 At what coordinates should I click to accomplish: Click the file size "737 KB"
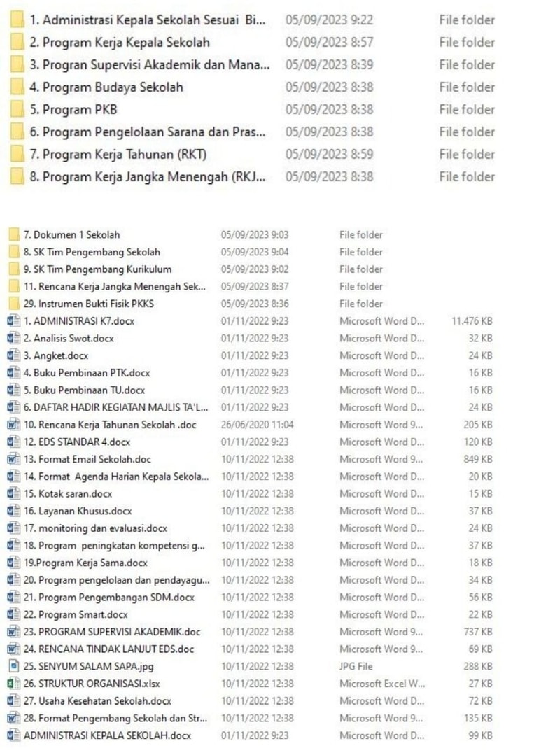[x=478, y=632]
